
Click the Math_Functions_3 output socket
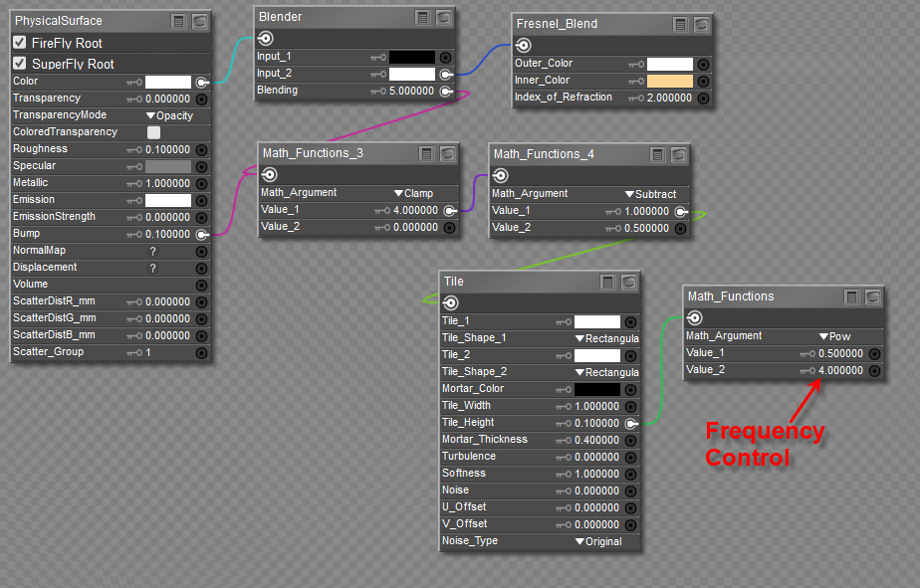(x=270, y=175)
